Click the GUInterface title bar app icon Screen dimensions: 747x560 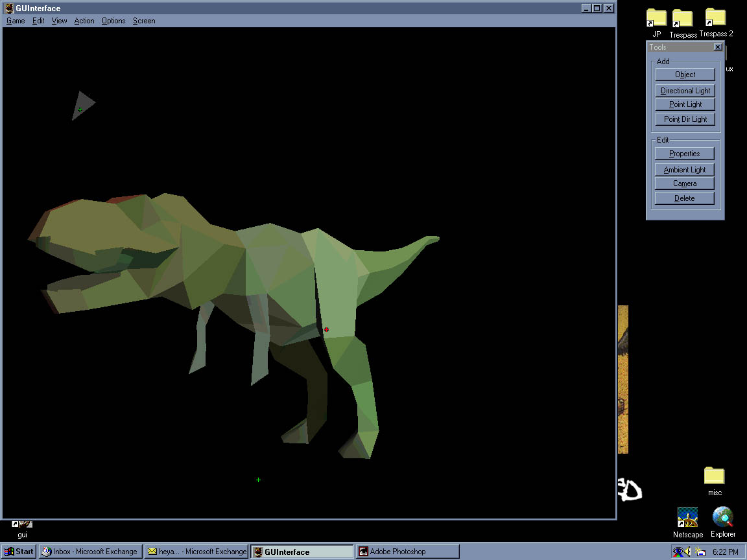click(x=9, y=8)
